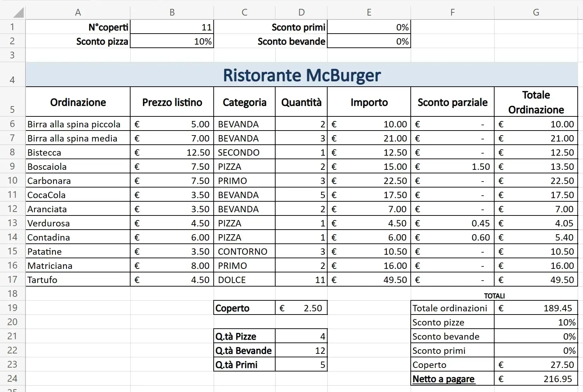Image resolution: width=583 pixels, height=392 pixels.
Task: Select the "Verdurosa" order cell
Action: (78, 223)
